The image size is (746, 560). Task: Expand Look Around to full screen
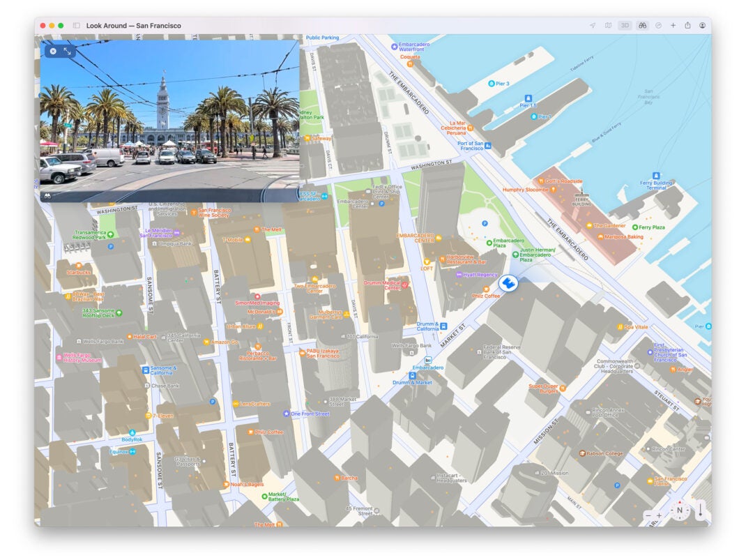[x=68, y=51]
